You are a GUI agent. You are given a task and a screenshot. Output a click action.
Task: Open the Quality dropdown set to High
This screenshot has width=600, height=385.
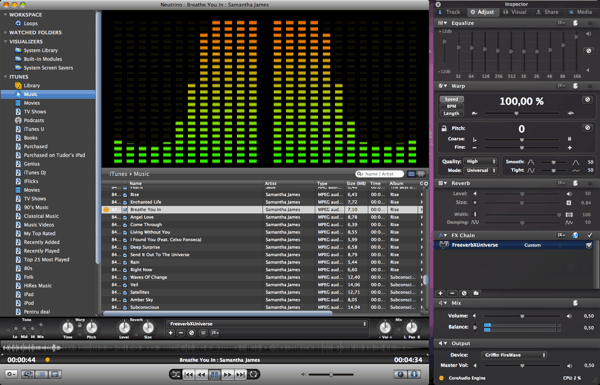click(480, 162)
